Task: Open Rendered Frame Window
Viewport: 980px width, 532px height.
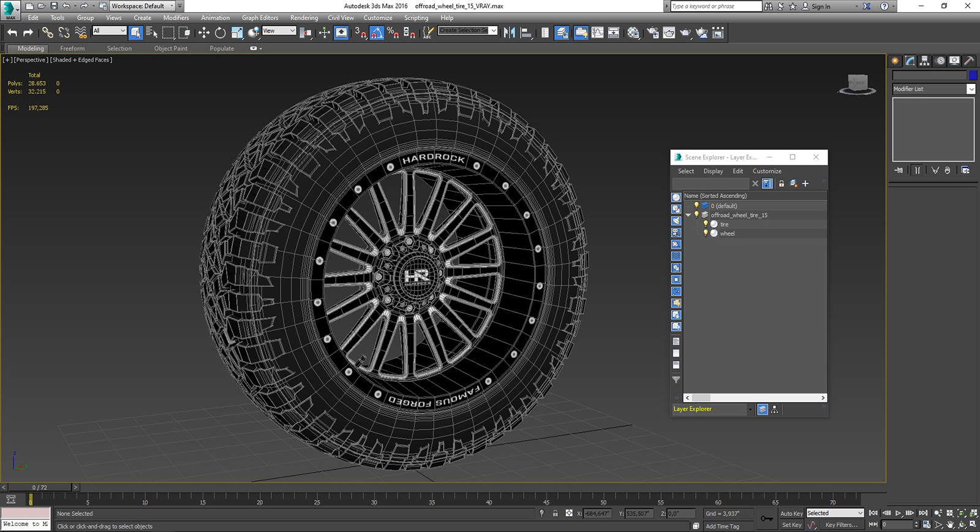Action: [x=669, y=32]
